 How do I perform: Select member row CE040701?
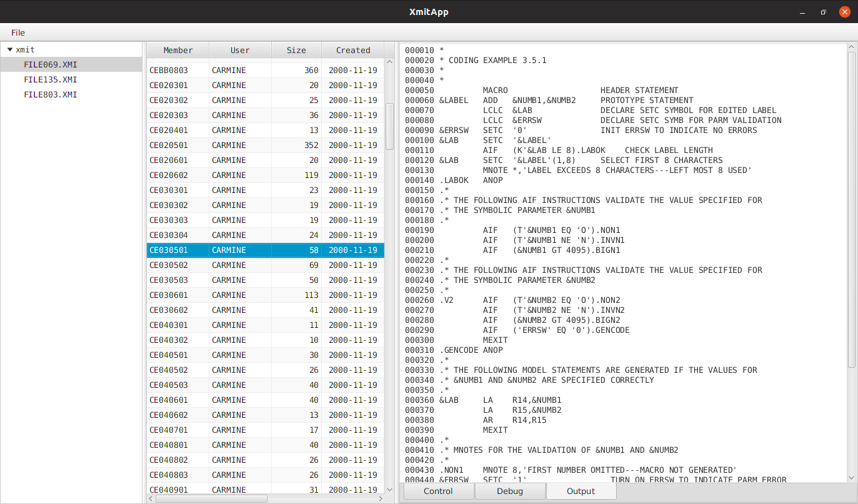tap(266, 430)
